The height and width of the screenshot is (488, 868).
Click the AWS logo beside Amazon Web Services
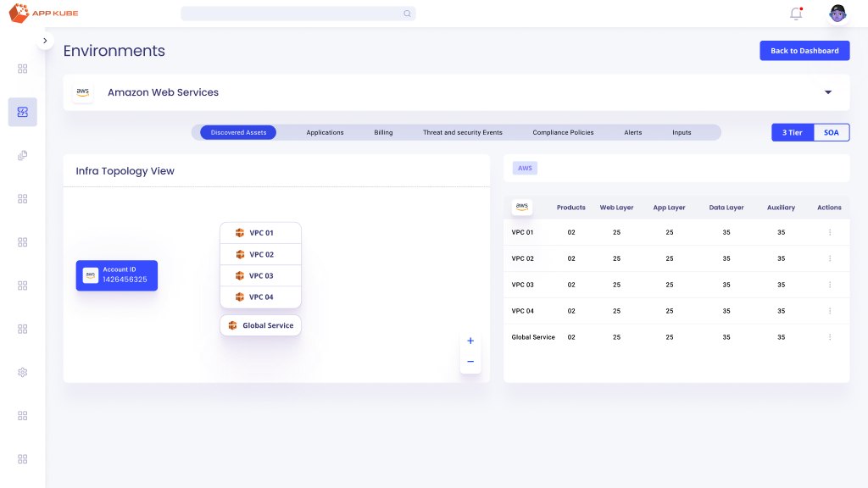point(82,92)
